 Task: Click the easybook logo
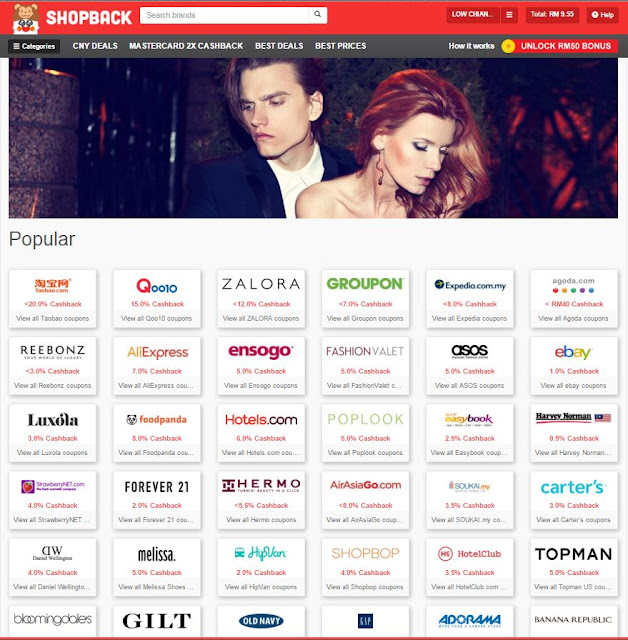(x=469, y=419)
